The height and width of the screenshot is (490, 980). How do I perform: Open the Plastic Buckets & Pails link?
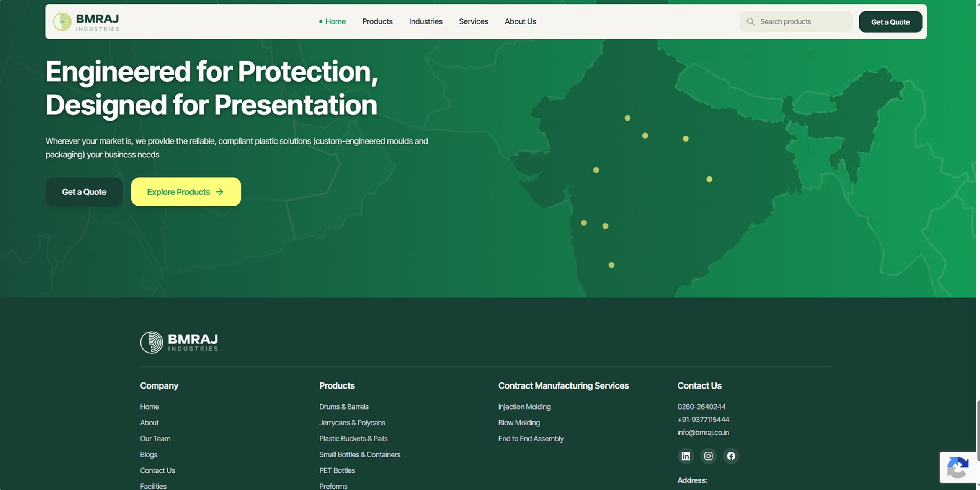click(x=353, y=439)
